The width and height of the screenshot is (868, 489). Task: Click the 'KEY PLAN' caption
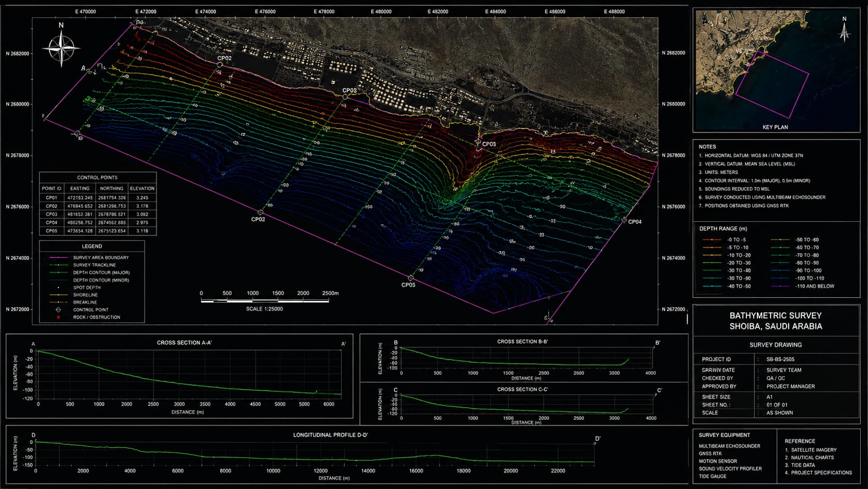click(775, 127)
